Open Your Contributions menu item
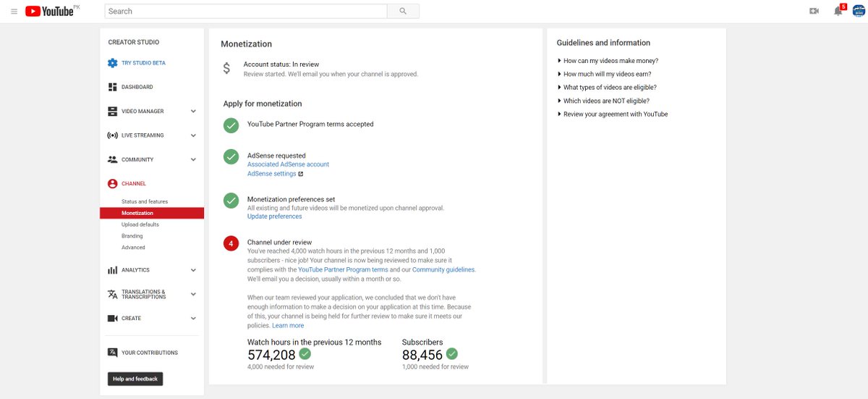 pyautogui.click(x=150, y=353)
